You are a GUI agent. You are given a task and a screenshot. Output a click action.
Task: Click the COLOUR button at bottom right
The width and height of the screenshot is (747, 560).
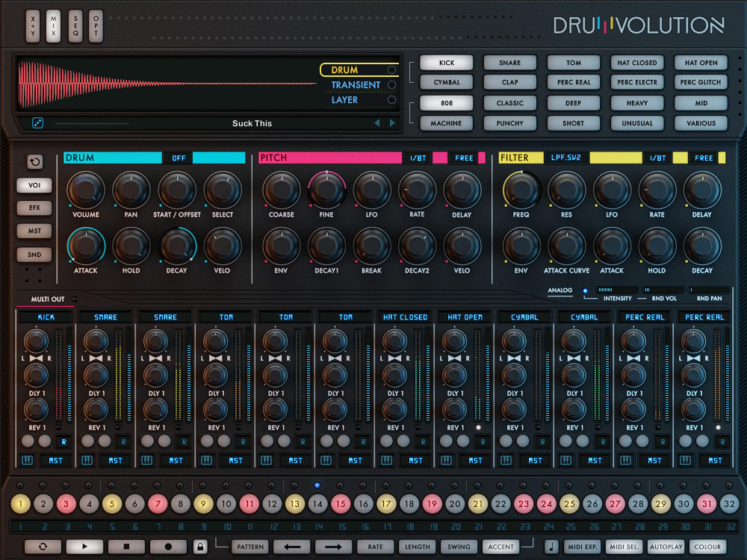(707, 547)
